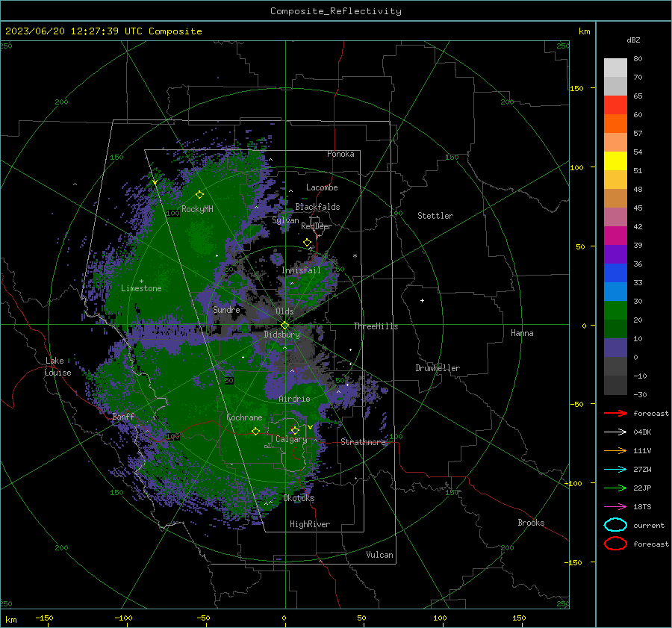Click the Calgary city label

point(291,439)
